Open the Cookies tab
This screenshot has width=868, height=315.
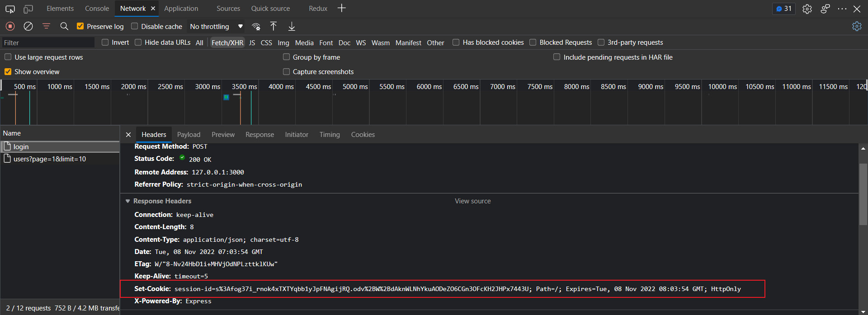click(363, 135)
